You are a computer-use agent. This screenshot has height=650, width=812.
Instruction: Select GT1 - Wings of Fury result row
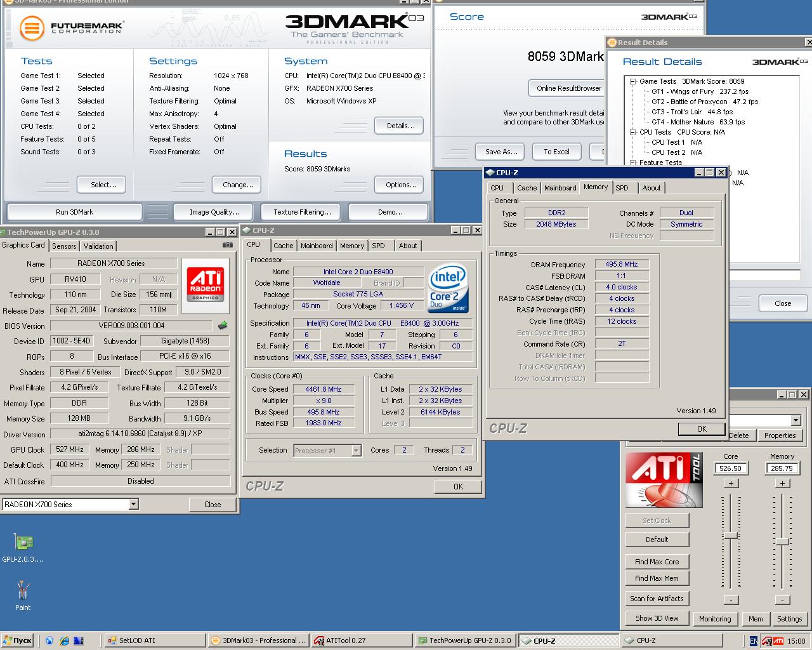click(x=700, y=91)
